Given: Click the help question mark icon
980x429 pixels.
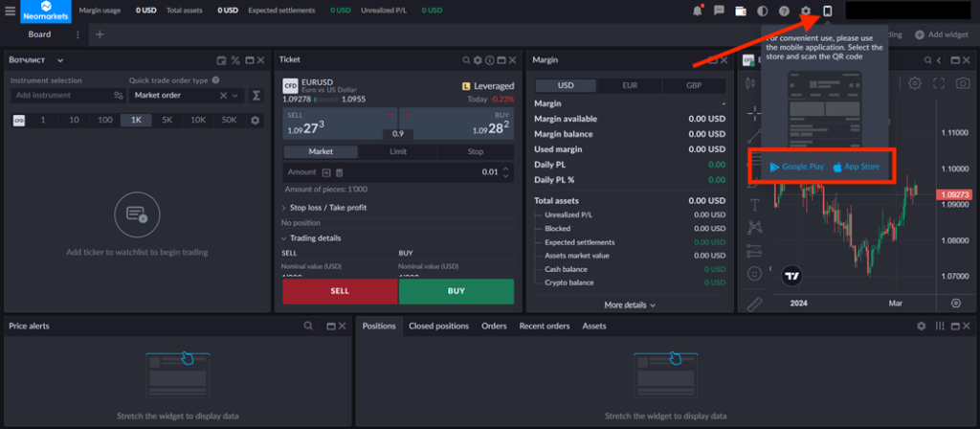Looking at the screenshot, I should pyautogui.click(x=784, y=11).
